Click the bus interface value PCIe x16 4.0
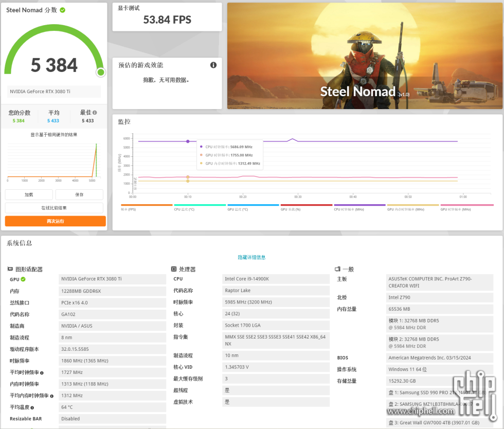The height and width of the screenshot is (429, 504). 112,302
